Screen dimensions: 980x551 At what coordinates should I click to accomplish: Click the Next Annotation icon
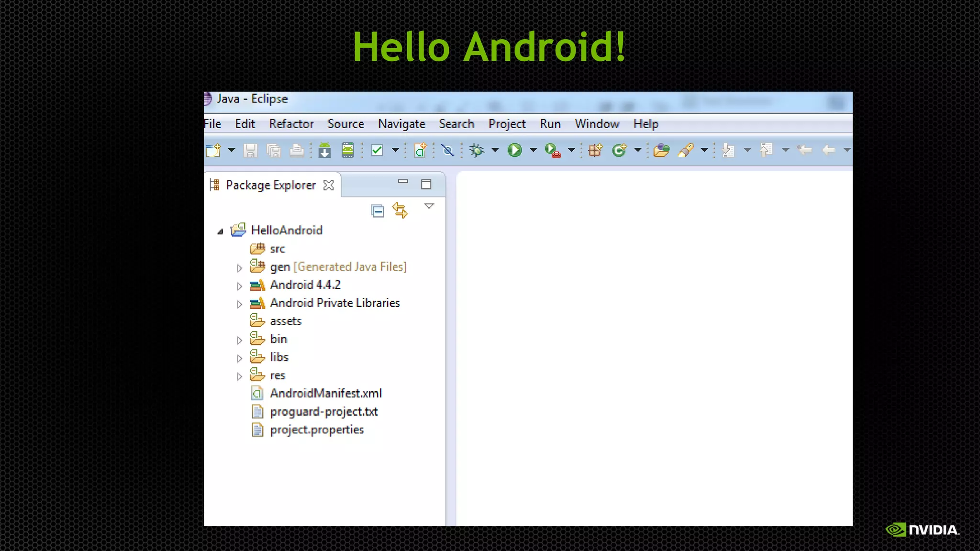point(728,150)
